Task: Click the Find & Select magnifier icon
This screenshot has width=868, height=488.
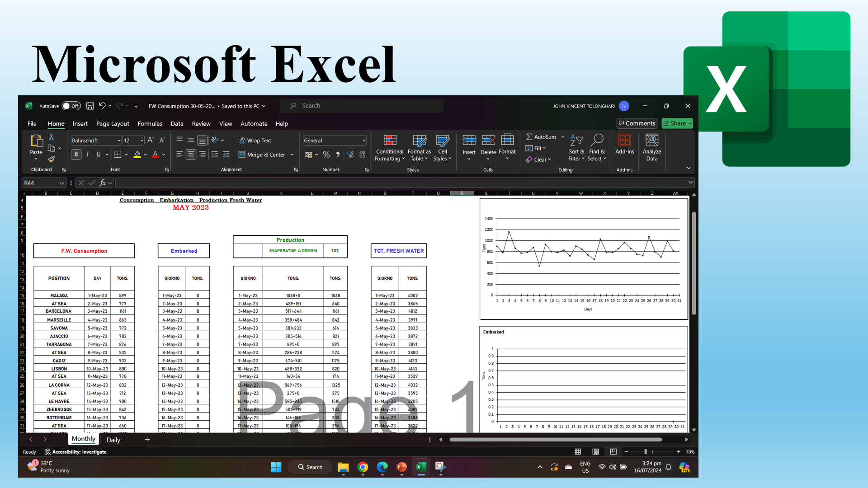Action: click(x=597, y=141)
